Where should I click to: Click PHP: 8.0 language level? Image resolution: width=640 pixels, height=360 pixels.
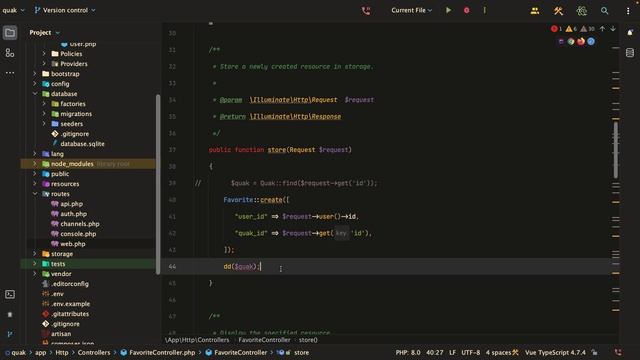408,353
